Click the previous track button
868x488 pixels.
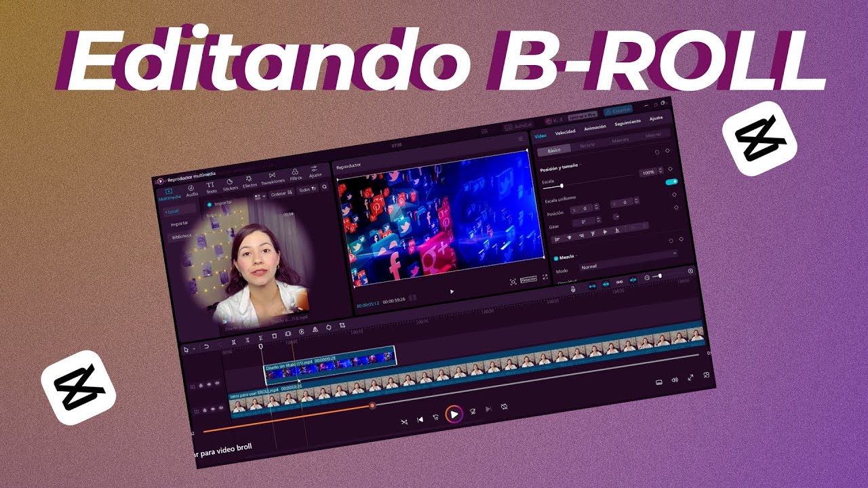coord(420,420)
